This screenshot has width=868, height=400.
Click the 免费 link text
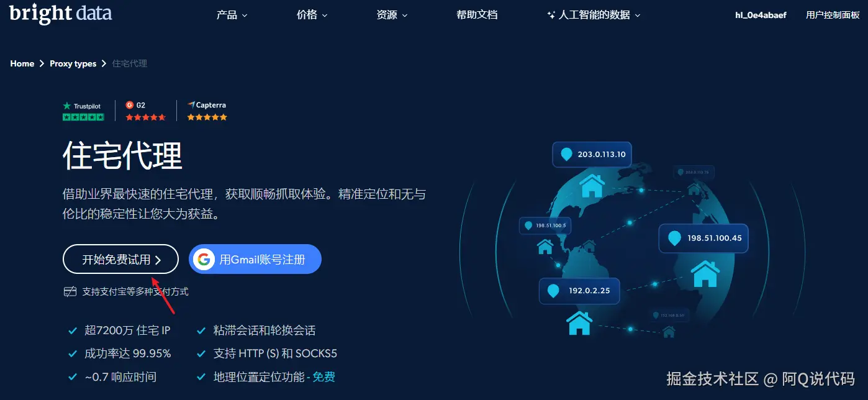point(323,377)
